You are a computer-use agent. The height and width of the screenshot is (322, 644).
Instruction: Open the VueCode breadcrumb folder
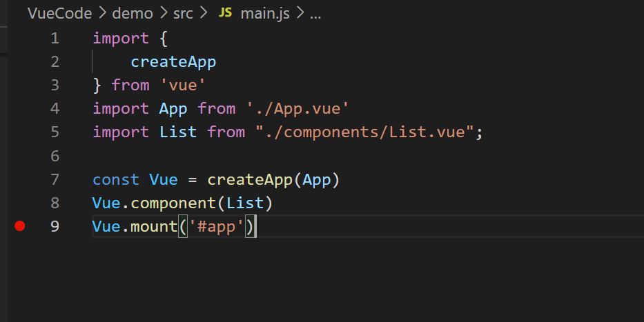click(59, 14)
